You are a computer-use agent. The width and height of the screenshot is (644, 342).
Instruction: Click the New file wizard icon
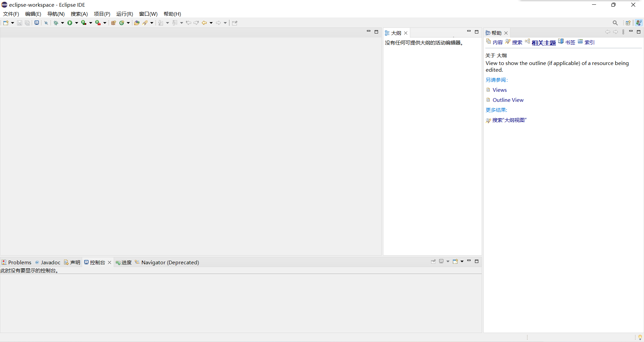(6, 23)
